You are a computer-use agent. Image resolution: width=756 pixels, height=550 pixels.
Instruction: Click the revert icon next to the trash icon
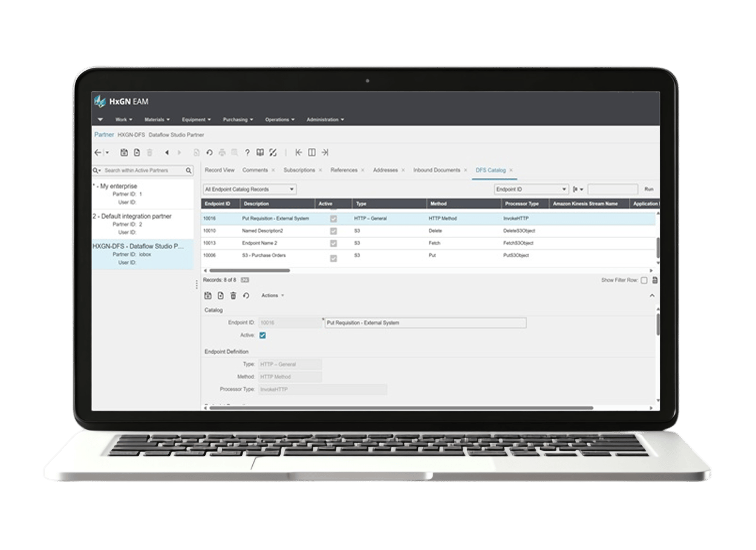tap(246, 296)
